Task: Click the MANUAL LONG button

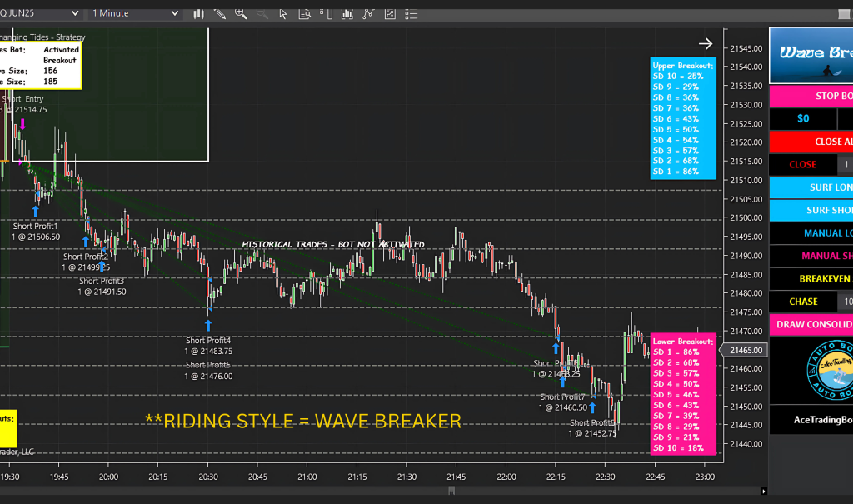Action: tap(811, 233)
